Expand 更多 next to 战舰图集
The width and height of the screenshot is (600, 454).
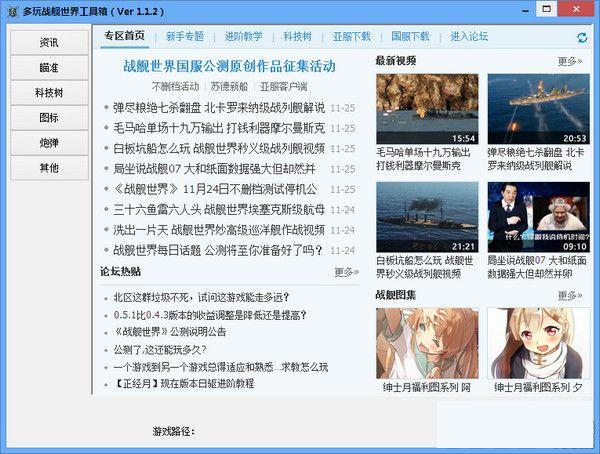tap(569, 296)
